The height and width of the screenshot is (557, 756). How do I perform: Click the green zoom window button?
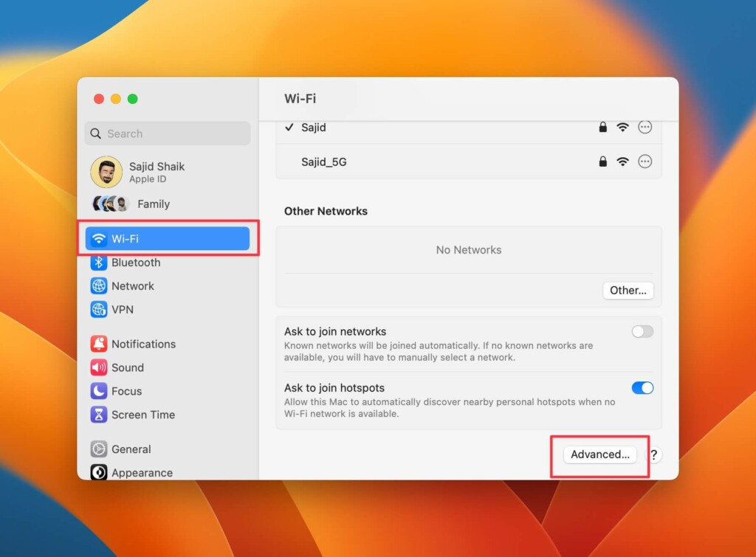coord(133,99)
